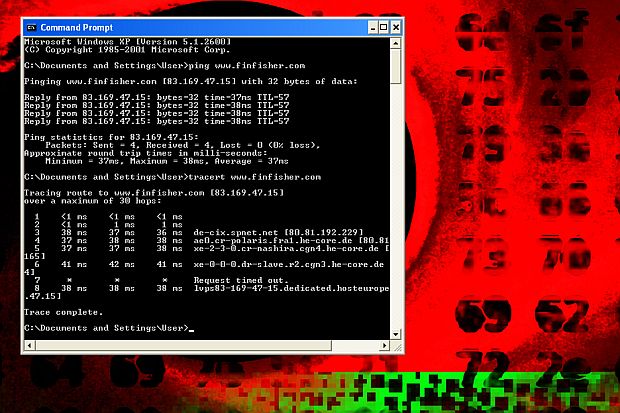Click the window resize grip corner
The height and width of the screenshot is (413, 620).
click(x=397, y=347)
